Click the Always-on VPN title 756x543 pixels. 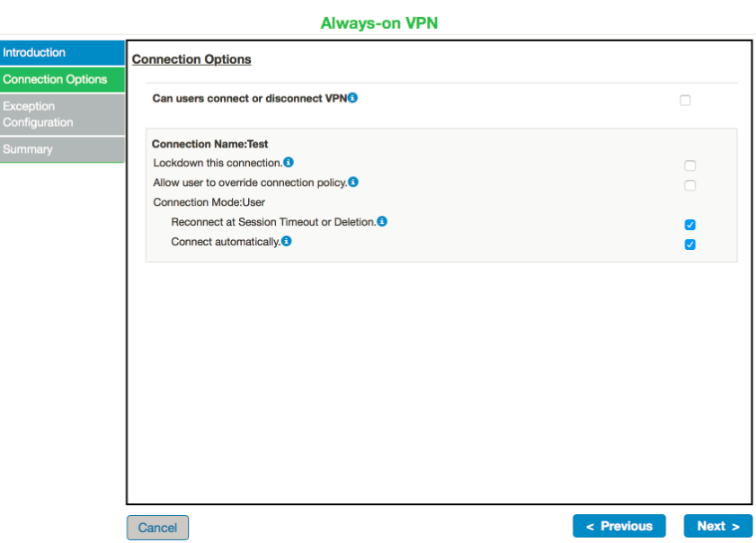tap(378, 23)
